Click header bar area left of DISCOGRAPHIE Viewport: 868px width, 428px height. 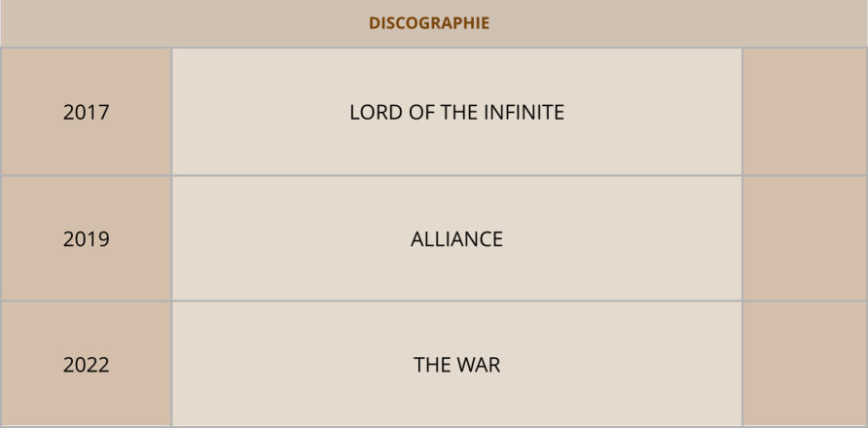[175, 23]
